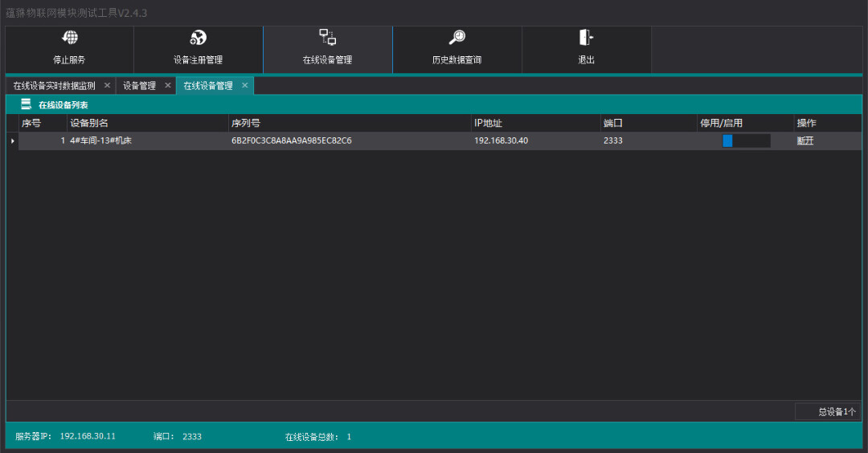Click 断开 link to disconnect the device

[805, 141]
